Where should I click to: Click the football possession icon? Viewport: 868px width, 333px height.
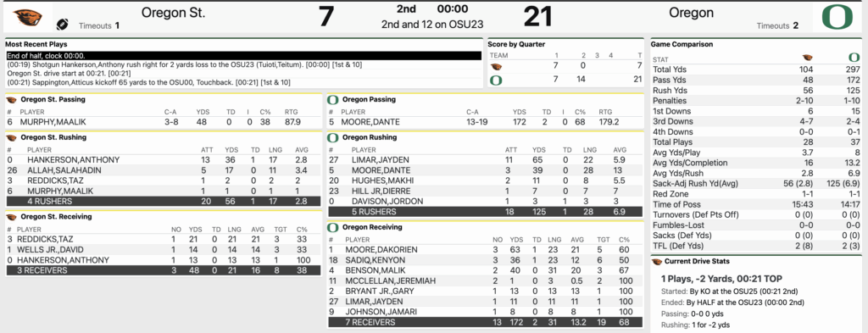pos(62,25)
